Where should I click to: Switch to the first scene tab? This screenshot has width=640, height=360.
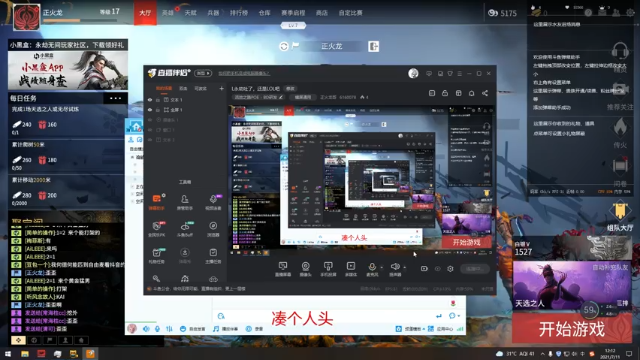(164, 88)
